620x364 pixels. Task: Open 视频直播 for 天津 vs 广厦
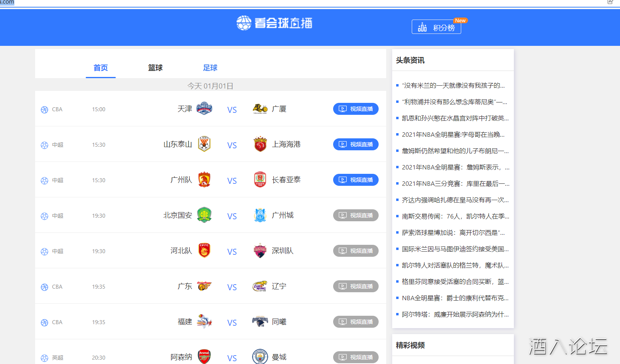[x=355, y=109]
